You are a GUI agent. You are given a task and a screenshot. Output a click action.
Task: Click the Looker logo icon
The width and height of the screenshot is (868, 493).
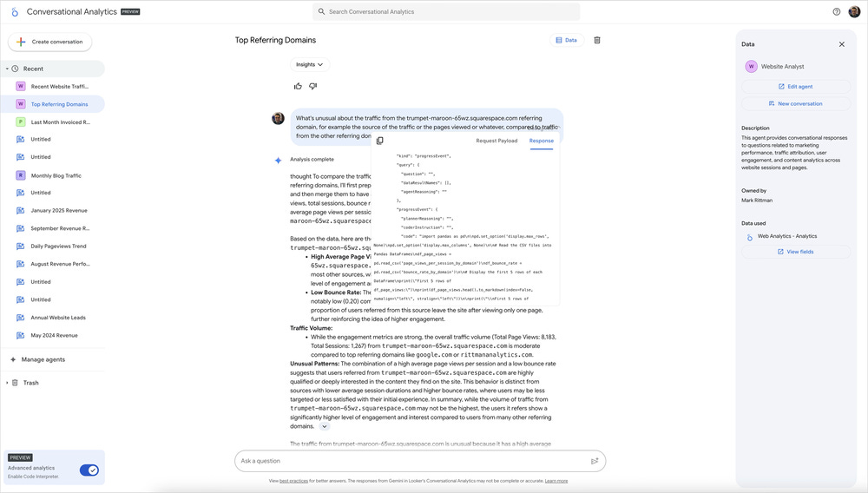coord(15,11)
